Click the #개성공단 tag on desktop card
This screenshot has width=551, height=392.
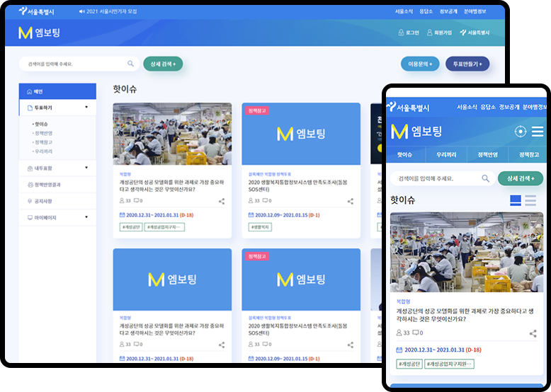click(x=132, y=227)
